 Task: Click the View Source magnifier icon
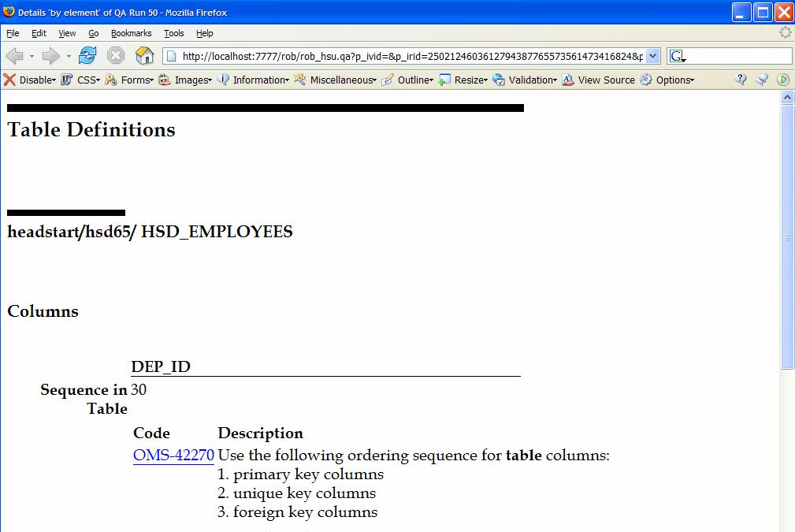pyautogui.click(x=568, y=80)
